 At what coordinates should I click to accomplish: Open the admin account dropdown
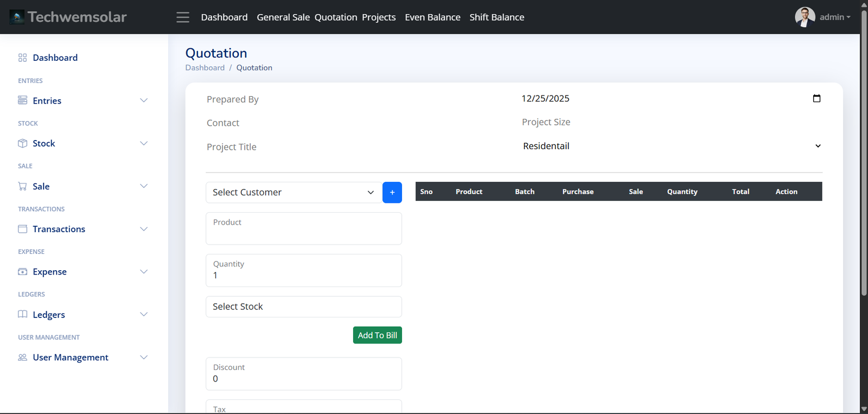tap(835, 17)
